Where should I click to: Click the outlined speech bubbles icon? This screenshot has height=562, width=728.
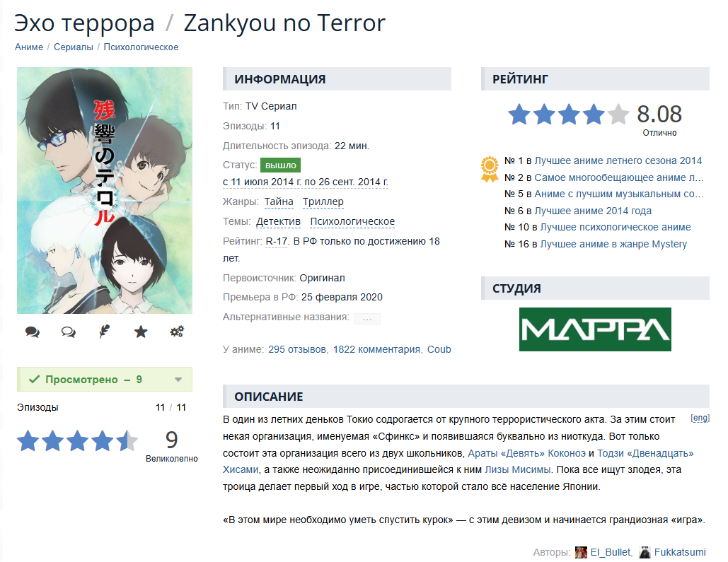click(x=68, y=332)
